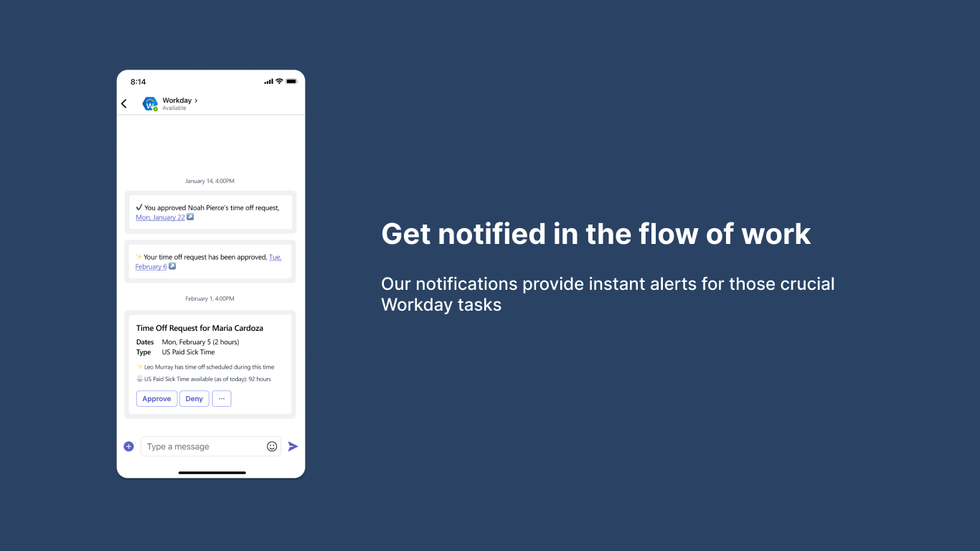The image size is (980, 551).
Task: Open the Tue, February 6 link
Action: [275, 257]
